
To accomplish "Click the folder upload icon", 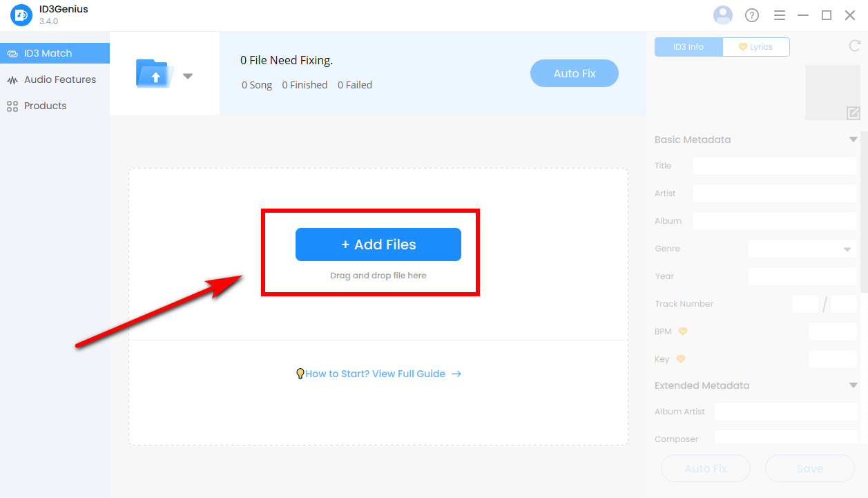I will pyautogui.click(x=155, y=74).
